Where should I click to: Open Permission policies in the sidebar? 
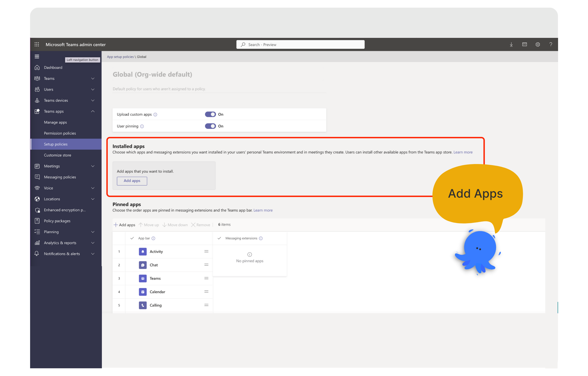click(66, 133)
